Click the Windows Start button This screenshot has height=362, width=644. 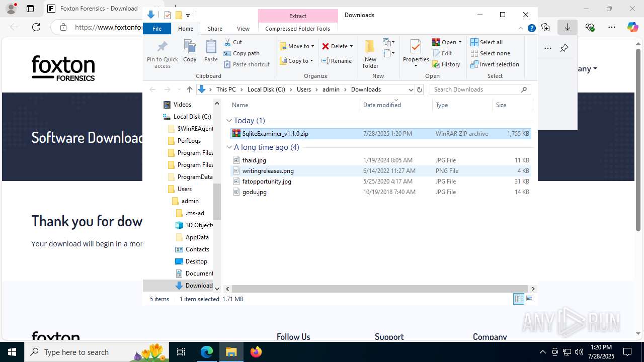coord(12,352)
